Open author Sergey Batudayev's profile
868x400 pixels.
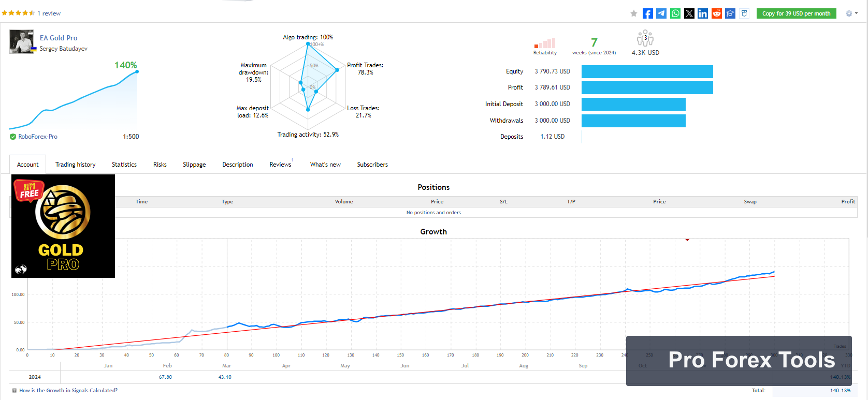point(64,49)
